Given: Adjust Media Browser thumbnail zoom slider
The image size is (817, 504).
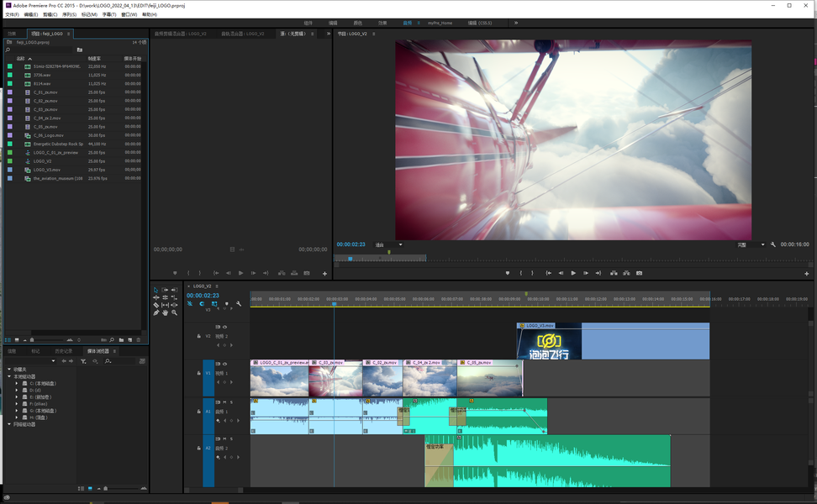Looking at the screenshot, I should click(x=106, y=488).
